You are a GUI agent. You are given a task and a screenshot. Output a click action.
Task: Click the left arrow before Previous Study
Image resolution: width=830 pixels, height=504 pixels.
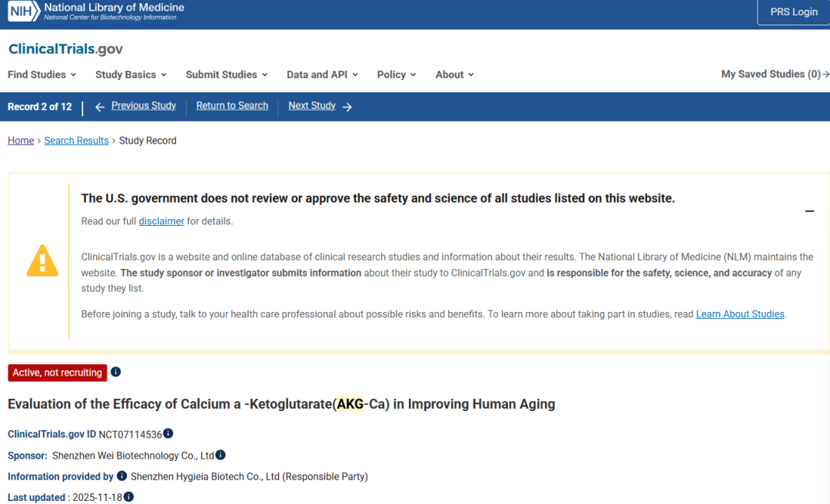99,107
